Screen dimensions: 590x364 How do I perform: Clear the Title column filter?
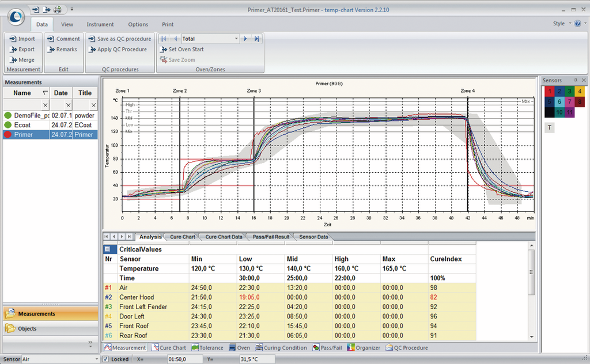click(93, 105)
